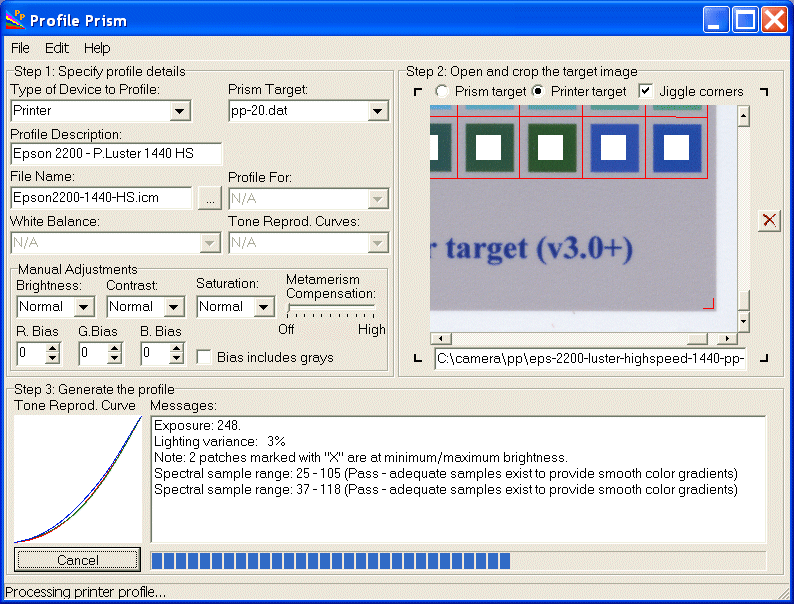This screenshot has width=794, height=604.
Task: Click the top-left crop corner marker
Action: click(418, 92)
